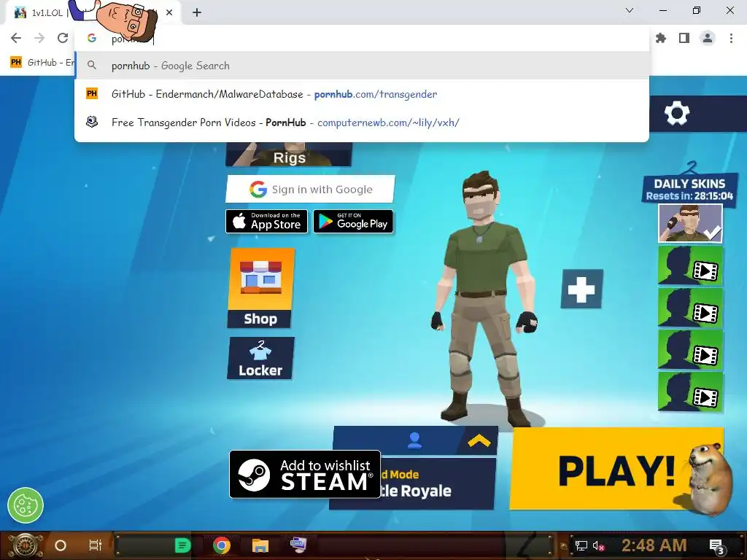The width and height of the screenshot is (747, 560).
Task: Open the notification center icon
Action: pos(717,546)
